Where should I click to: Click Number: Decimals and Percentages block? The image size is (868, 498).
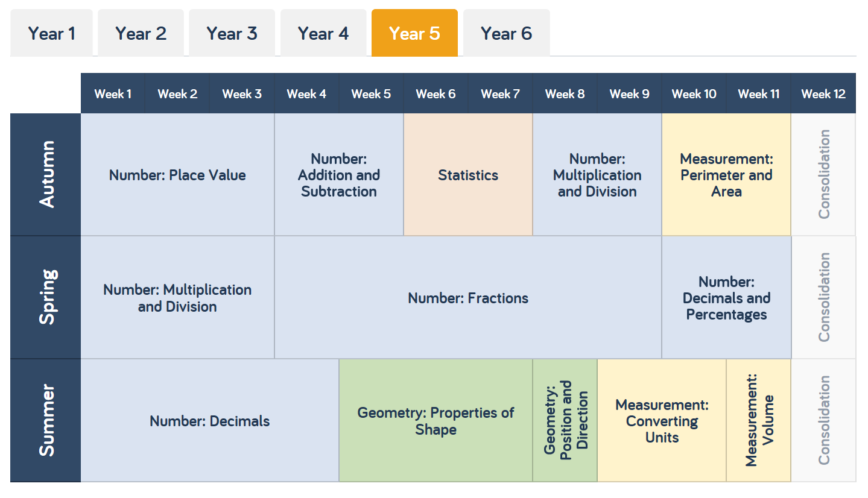pos(726,297)
